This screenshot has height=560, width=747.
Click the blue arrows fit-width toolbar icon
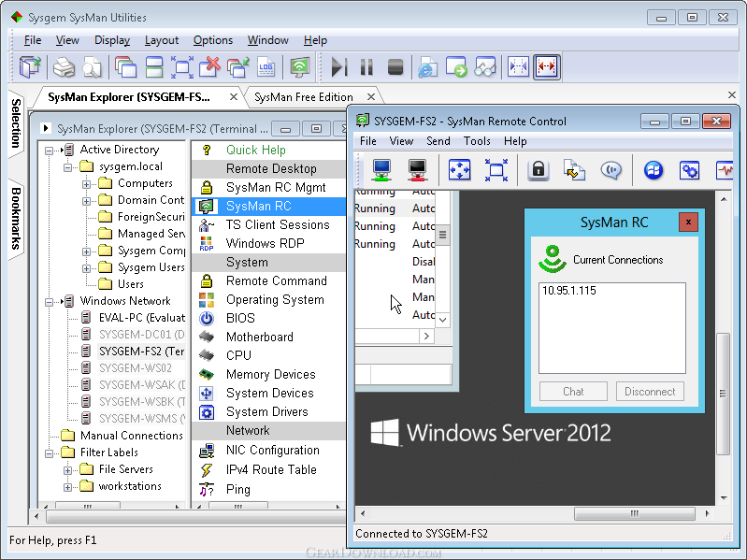(518, 67)
